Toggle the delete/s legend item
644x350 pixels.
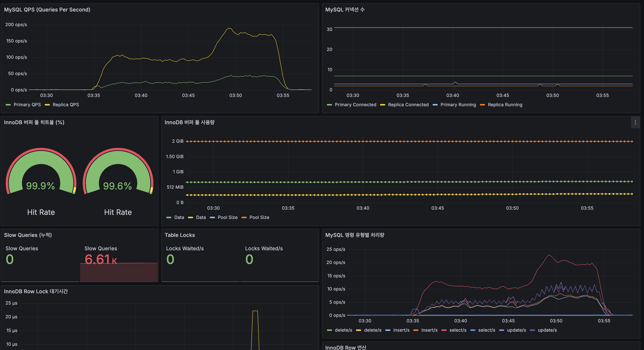point(343,330)
